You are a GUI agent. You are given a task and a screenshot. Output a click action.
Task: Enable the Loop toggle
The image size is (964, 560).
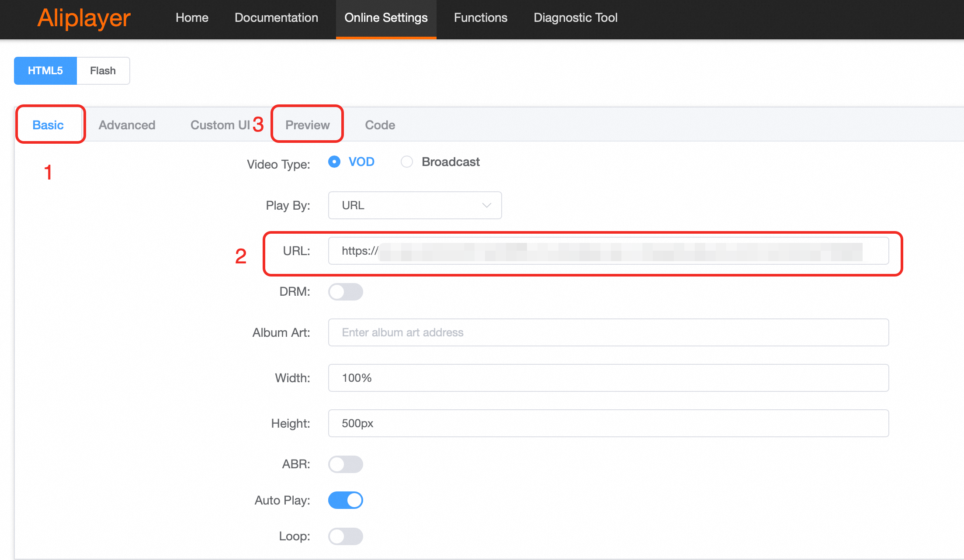(x=345, y=536)
